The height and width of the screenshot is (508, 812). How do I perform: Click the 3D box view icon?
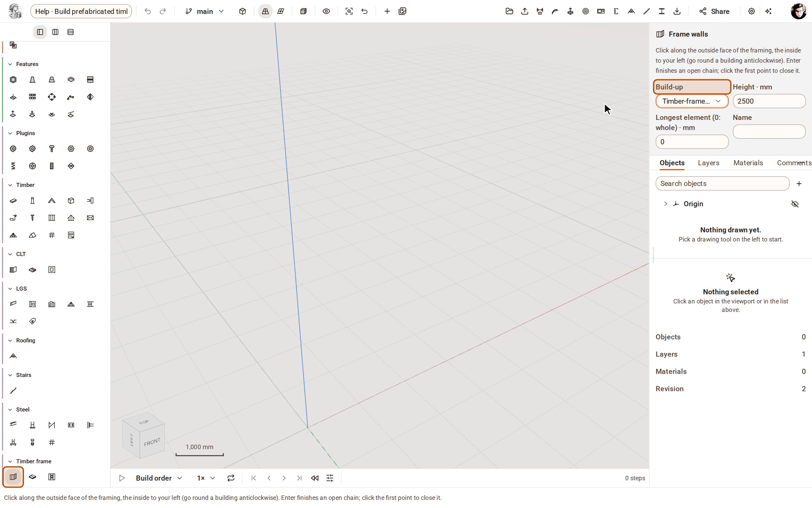[x=242, y=11]
